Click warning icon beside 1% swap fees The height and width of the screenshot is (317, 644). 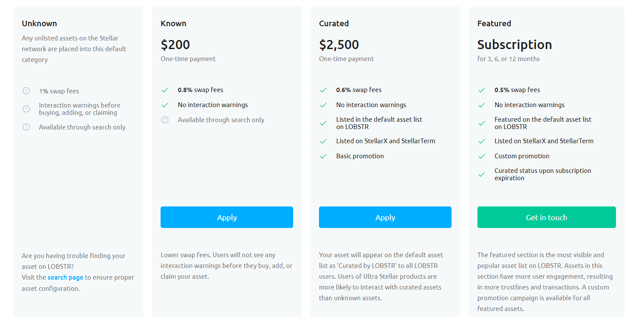[26, 91]
